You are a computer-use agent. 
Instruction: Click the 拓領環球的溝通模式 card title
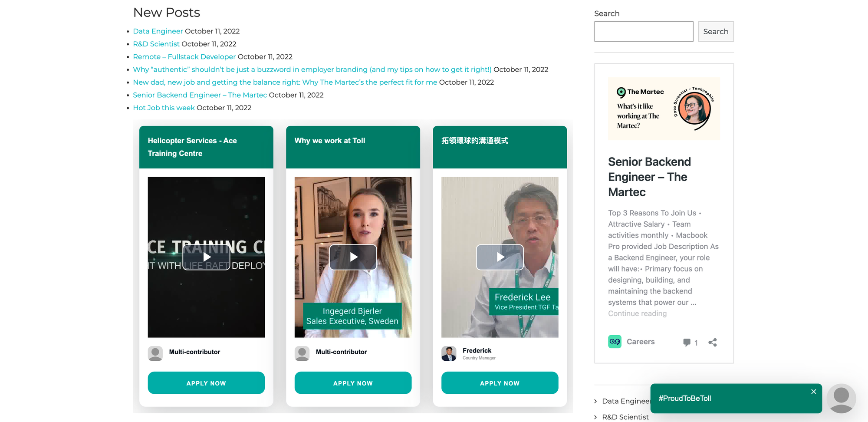click(475, 141)
